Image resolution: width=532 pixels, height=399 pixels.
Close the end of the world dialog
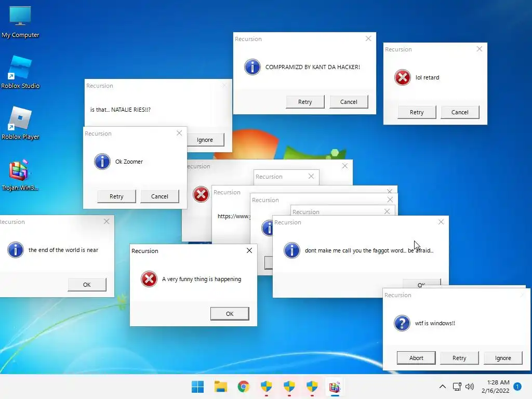pos(107,221)
